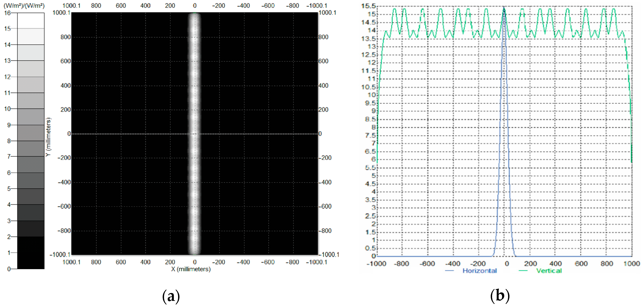Select the white 15–16 band of the color scale

[31, 21]
